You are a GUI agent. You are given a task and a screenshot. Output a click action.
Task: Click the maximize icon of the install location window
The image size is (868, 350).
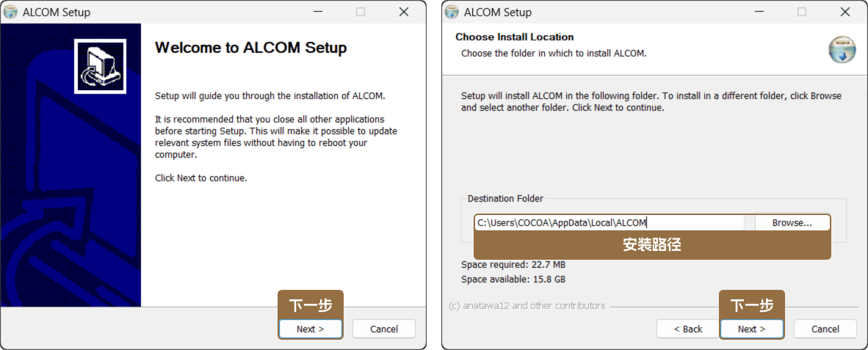pos(802,12)
